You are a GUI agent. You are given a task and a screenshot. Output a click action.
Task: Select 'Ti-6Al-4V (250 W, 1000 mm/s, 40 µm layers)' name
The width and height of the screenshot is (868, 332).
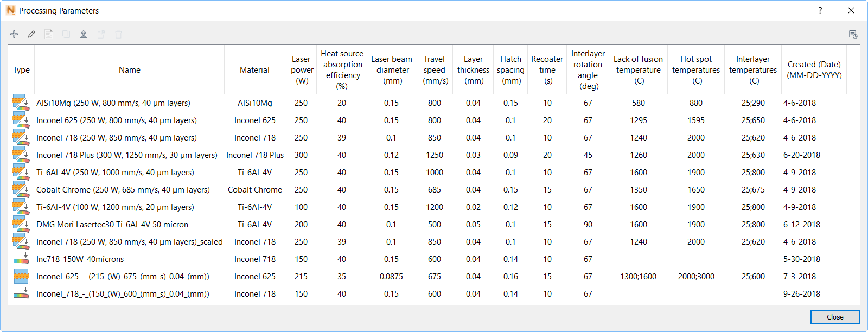tap(115, 172)
